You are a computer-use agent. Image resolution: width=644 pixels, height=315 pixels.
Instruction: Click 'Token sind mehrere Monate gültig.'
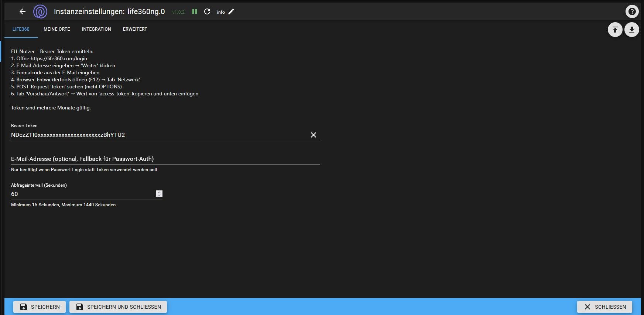pos(51,108)
